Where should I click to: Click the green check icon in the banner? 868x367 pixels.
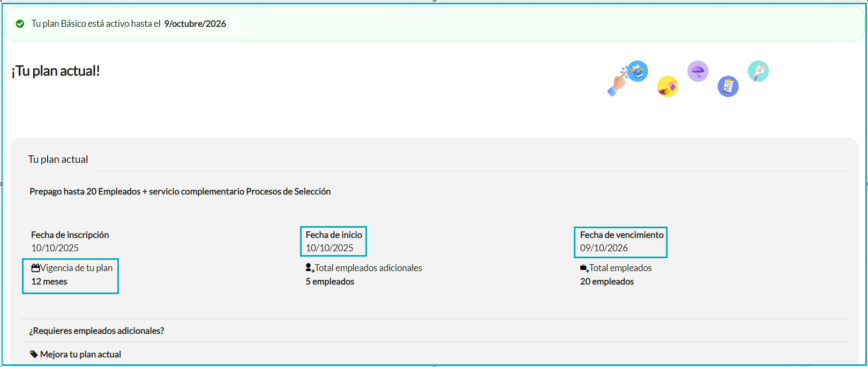coord(20,24)
